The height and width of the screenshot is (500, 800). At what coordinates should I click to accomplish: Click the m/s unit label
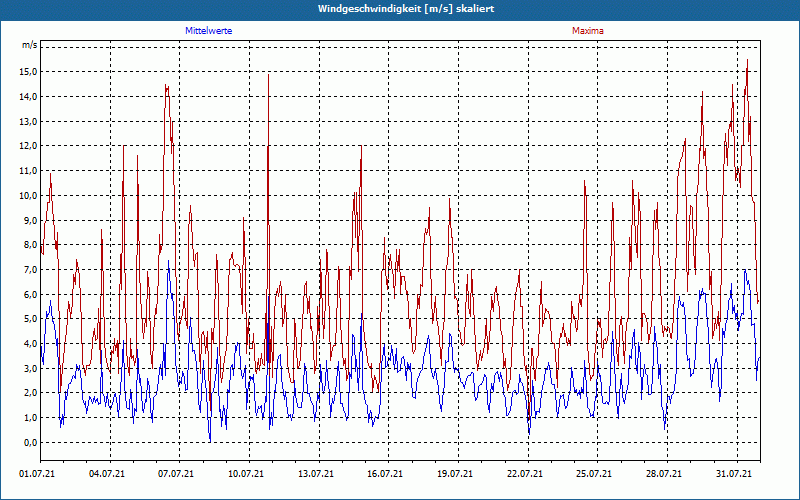pos(29,44)
